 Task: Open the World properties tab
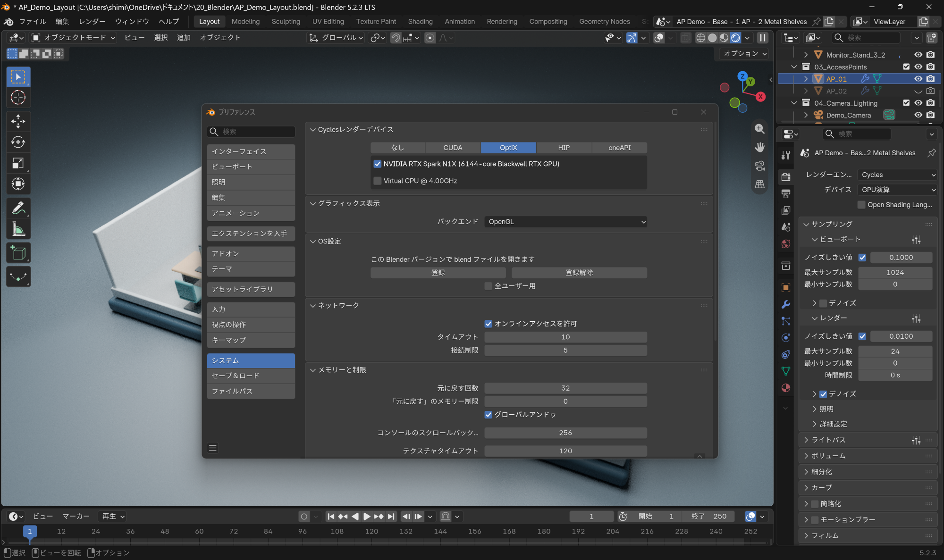click(786, 244)
